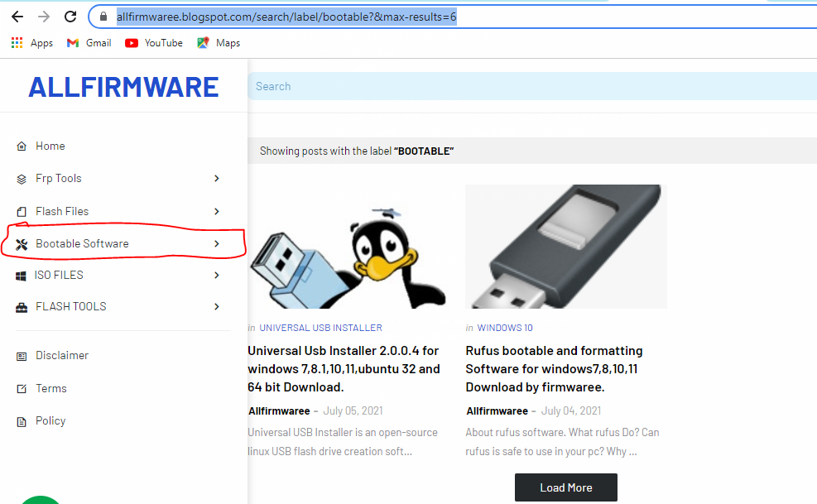This screenshot has width=817, height=504.
Task: Click the ALLFIRMWARE site logo
Action: pos(123,87)
